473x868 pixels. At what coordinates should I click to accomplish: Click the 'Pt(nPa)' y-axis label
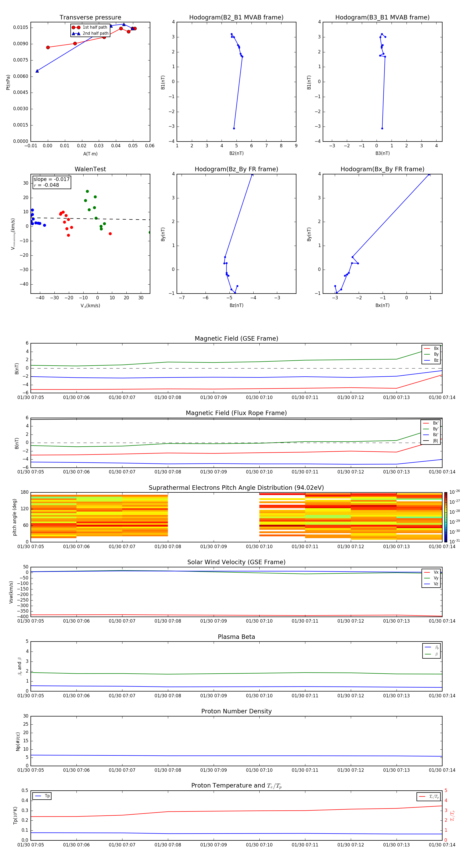coord(8,82)
